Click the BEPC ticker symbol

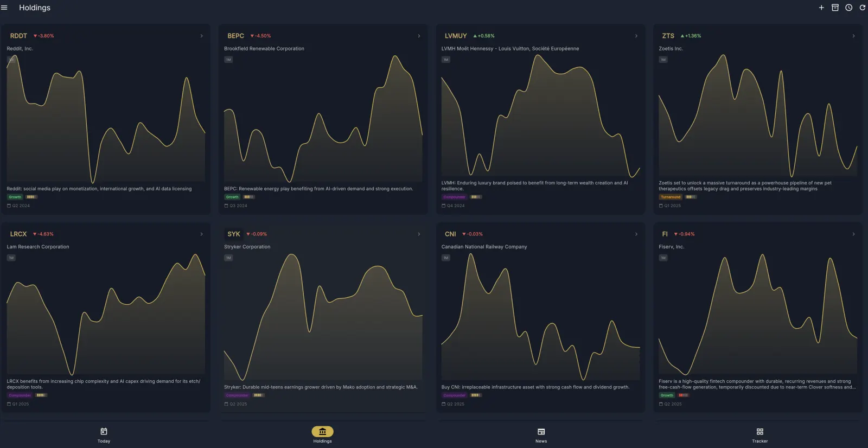(235, 36)
